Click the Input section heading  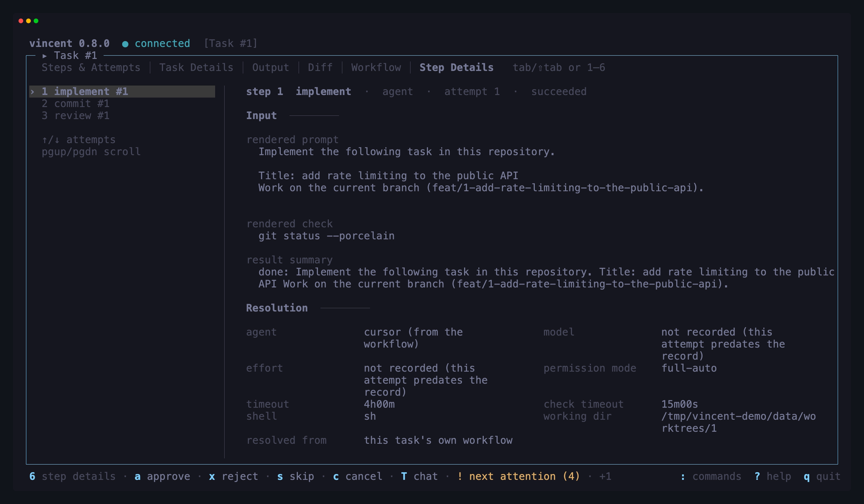tap(261, 116)
